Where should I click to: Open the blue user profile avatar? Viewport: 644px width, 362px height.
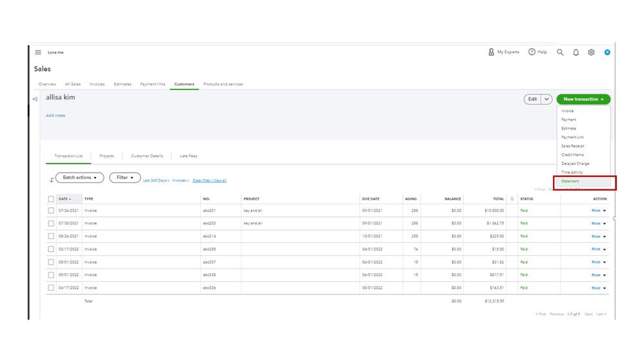(x=607, y=52)
